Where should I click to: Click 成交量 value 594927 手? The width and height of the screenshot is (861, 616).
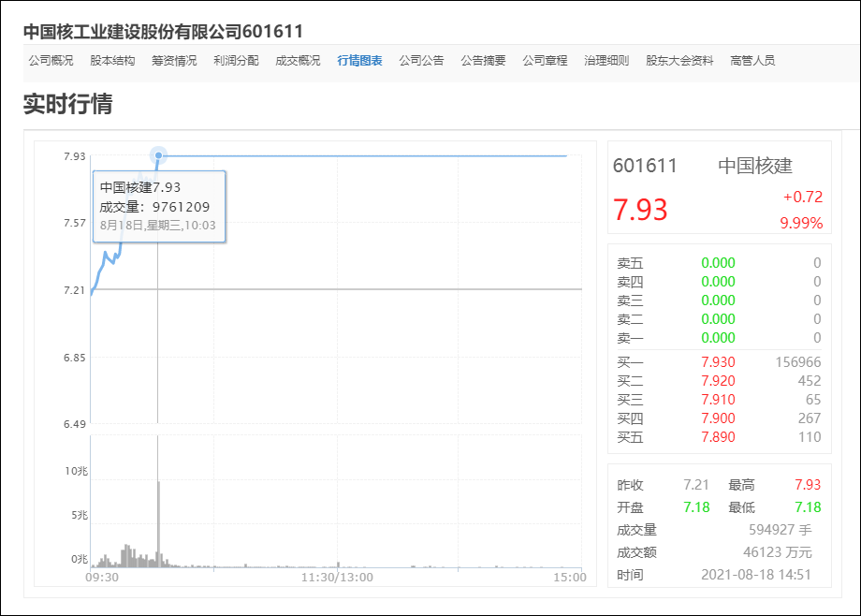coord(781,530)
